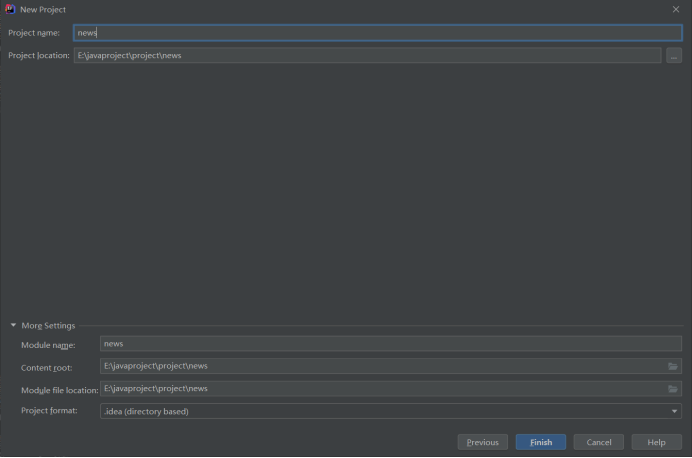Viewport: 692px width, 458px height.
Task: Click the Module file location label
Action: [60, 390]
